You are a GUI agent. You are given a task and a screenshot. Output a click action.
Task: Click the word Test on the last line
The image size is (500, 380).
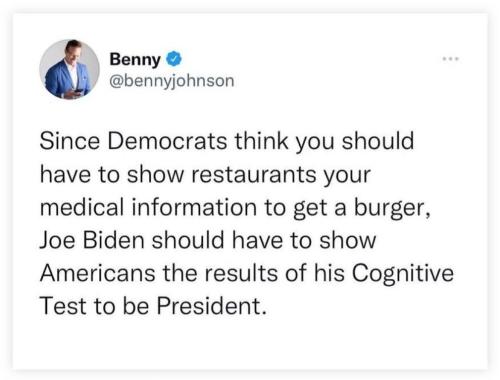(63, 306)
